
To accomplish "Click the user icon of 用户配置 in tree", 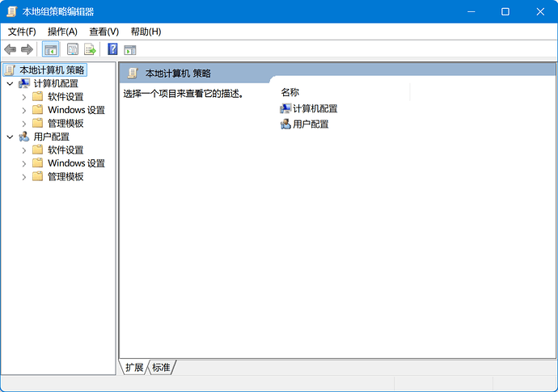I will coord(24,137).
